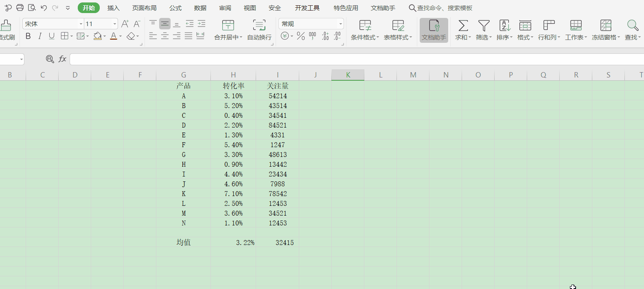
Task: Click the 文档助手 button in ribbon
Action: (x=434, y=30)
